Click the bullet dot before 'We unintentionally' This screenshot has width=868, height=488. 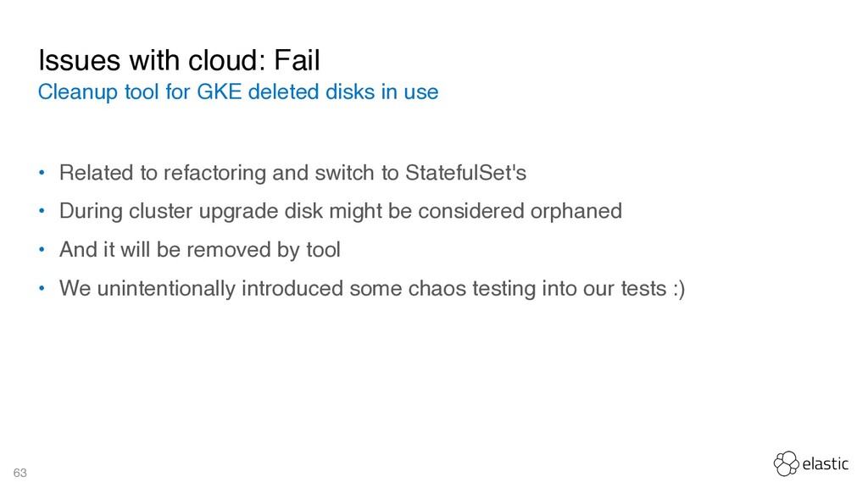pos(42,288)
